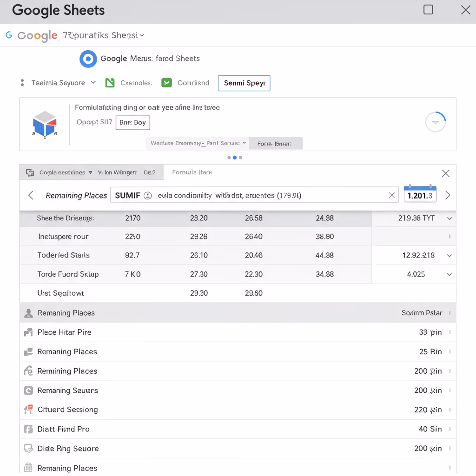Go to next with right chevron
This screenshot has width=476, height=476.
(448, 195)
